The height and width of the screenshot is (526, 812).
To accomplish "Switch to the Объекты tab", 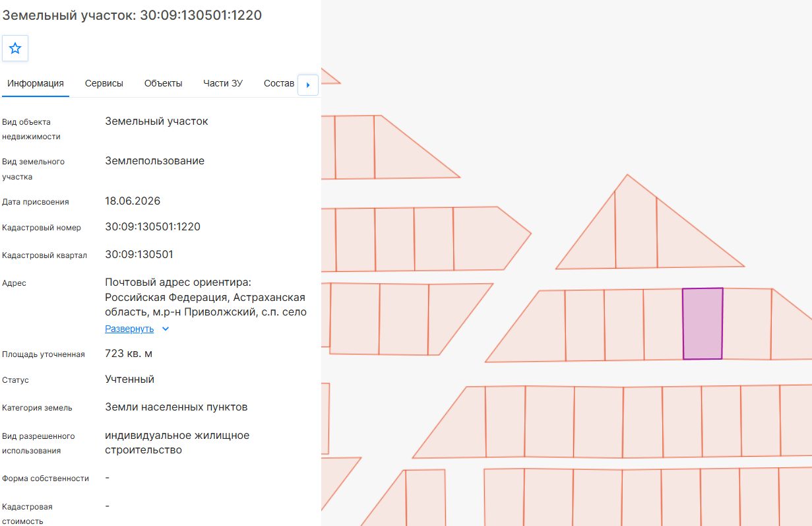I will pos(163,83).
